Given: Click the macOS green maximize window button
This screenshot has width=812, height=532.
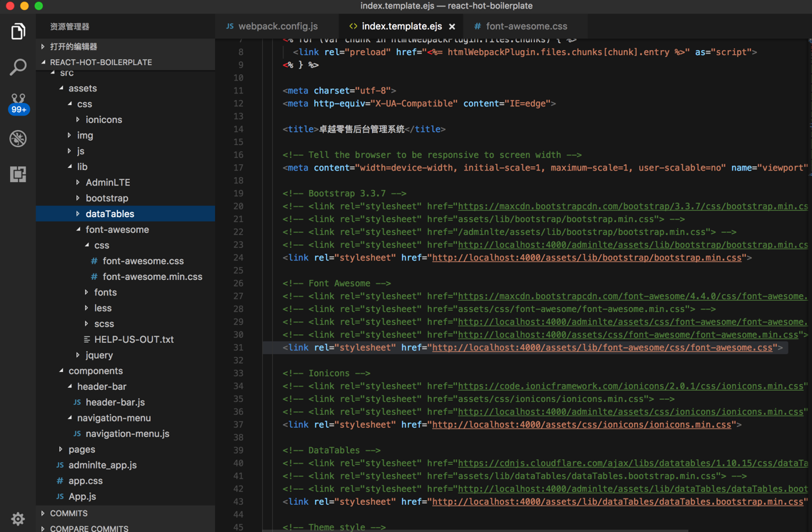Looking at the screenshot, I should [x=39, y=6].
